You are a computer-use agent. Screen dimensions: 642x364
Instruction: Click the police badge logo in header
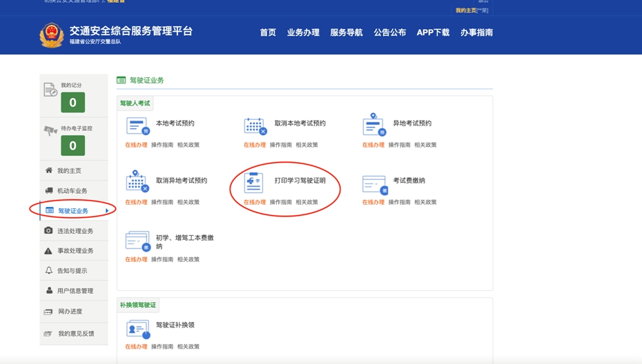point(52,35)
